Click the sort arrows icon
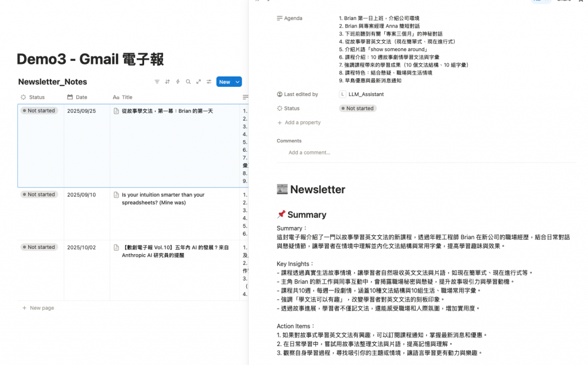Screen dimensions: 588x365 pyautogui.click(x=168, y=82)
